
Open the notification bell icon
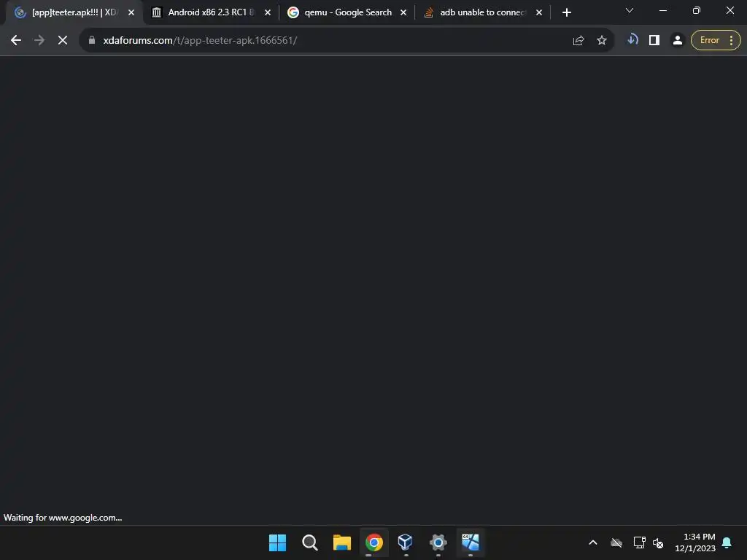click(727, 542)
